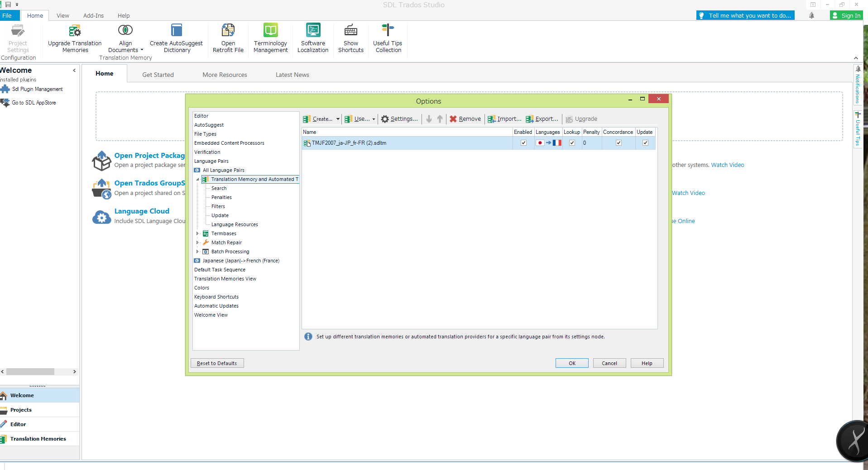Image resolution: width=868 pixels, height=470 pixels.
Task: Open Use button dropdown arrow
Action: coord(374,119)
